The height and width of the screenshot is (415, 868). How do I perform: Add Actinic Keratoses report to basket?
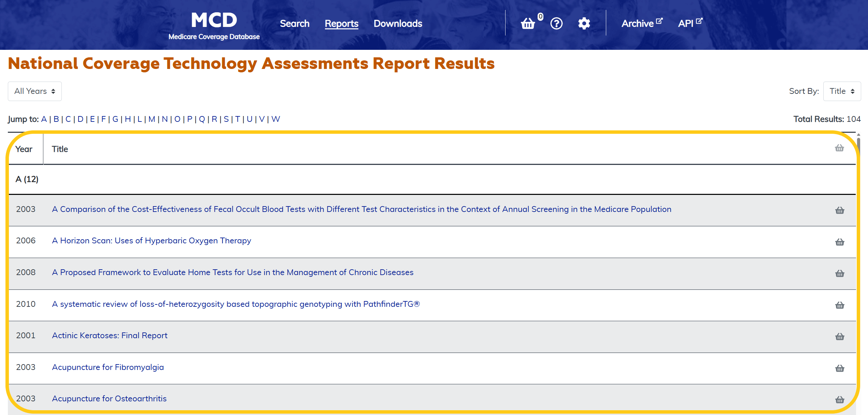coord(840,337)
